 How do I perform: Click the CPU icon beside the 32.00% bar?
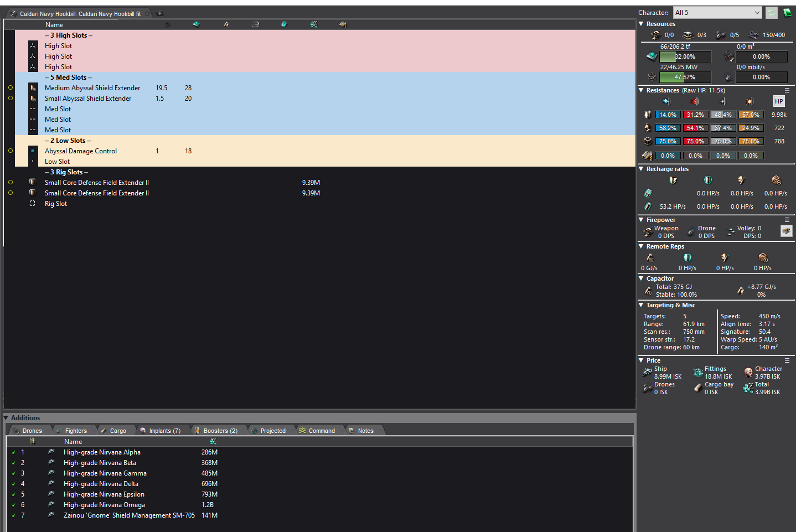pyautogui.click(x=652, y=56)
